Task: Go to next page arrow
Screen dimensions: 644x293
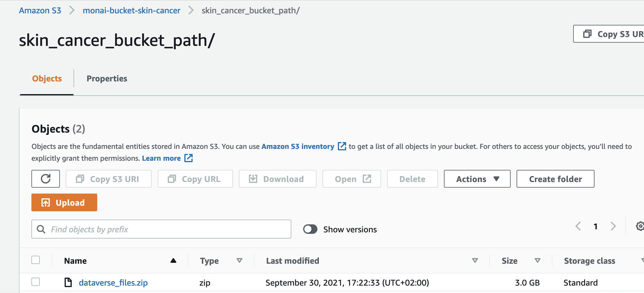Action: click(x=613, y=226)
